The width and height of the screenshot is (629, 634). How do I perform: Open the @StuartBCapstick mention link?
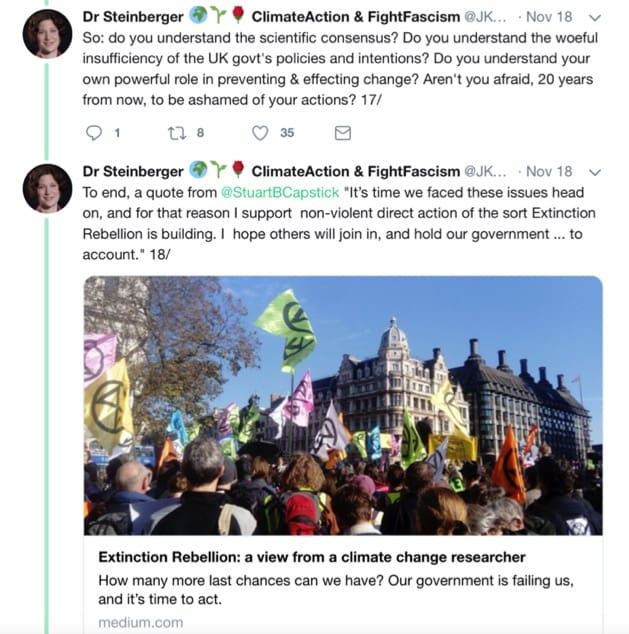click(x=280, y=192)
